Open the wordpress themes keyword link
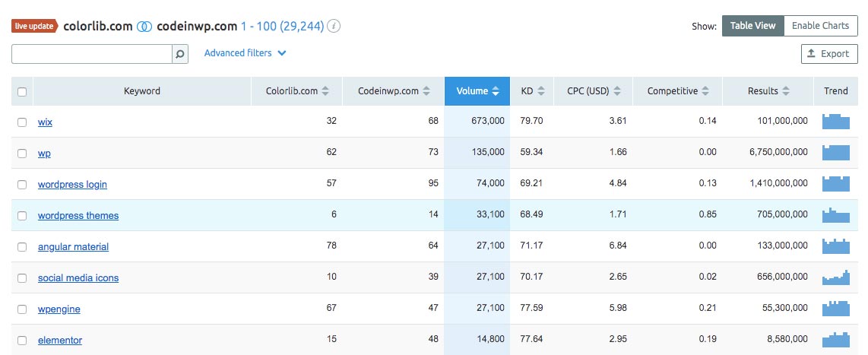The height and width of the screenshot is (355, 868). [78, 215]
